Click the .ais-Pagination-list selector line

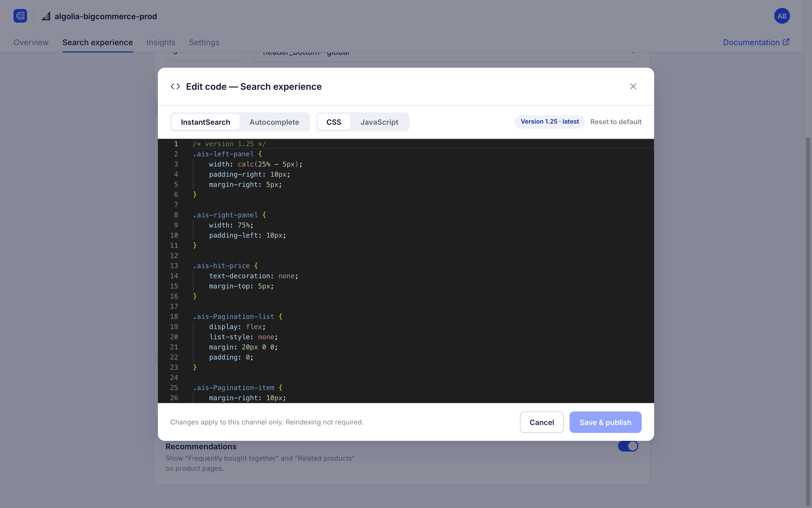[238, 316]
